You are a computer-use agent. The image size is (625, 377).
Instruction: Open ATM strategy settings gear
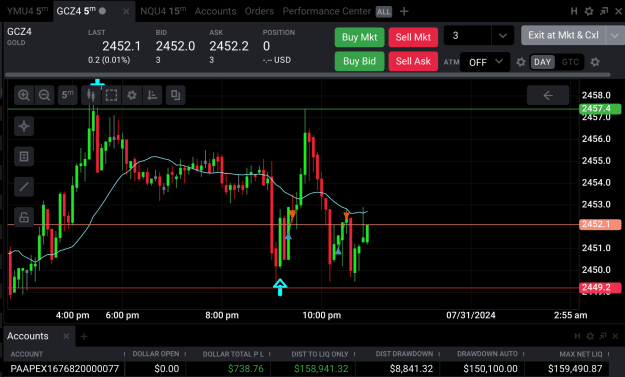point(521,62)
